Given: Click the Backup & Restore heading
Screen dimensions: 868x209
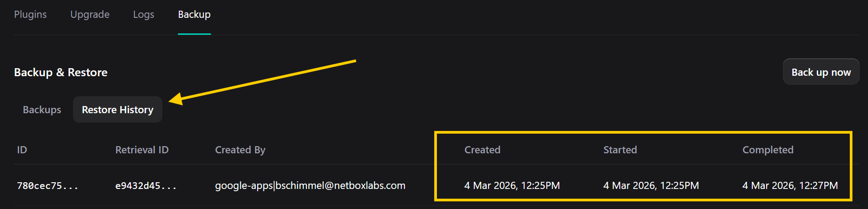Looking at the screenshot, I should pos(61,72).
